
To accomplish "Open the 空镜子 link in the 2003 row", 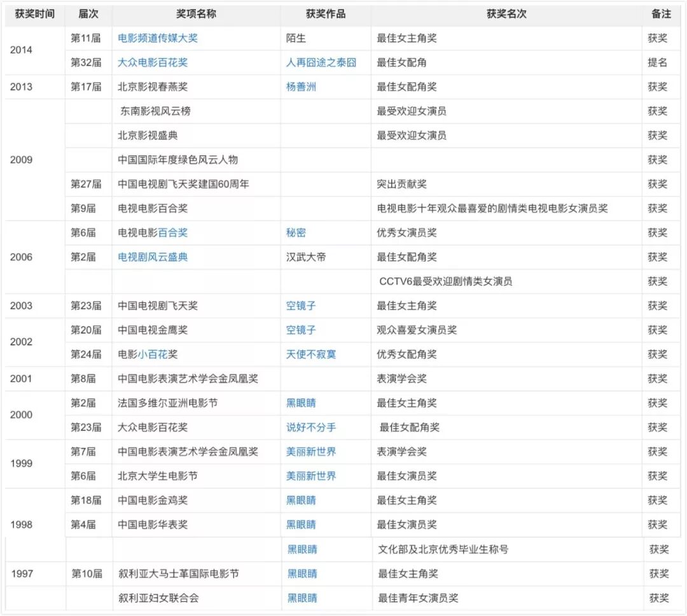I will point(301,305).
